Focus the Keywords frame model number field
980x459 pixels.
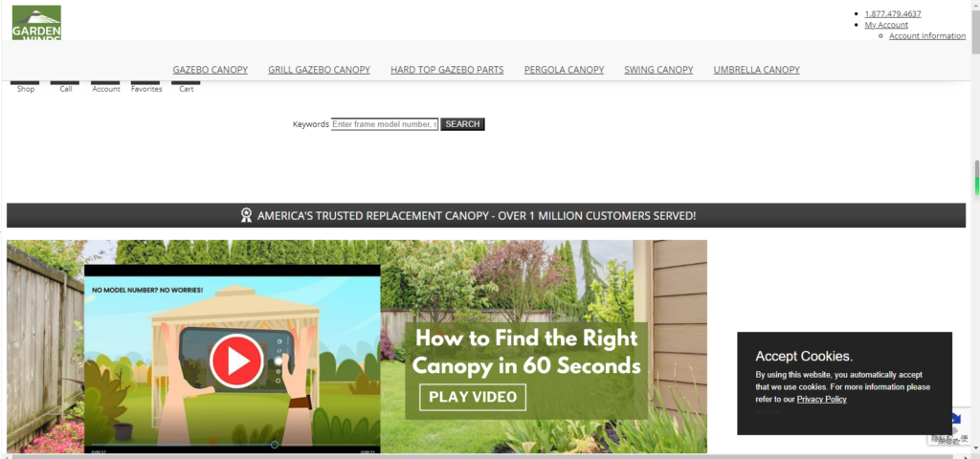coord(385,124)
